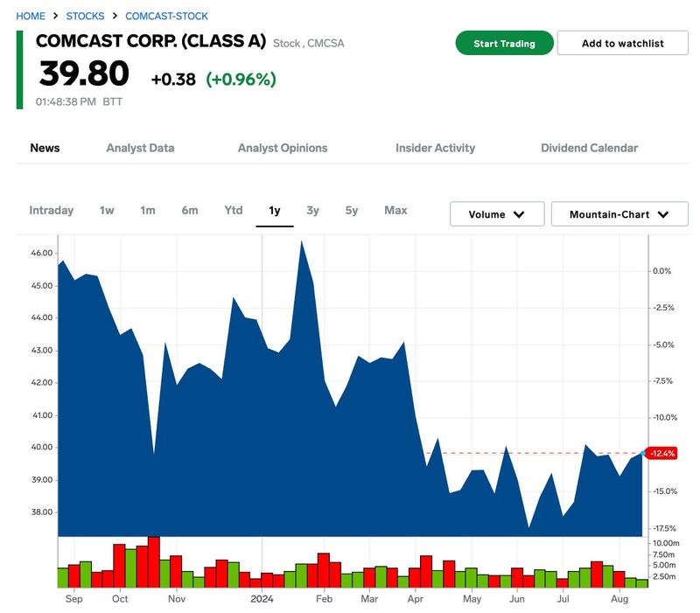
Task: Select the 5y chart range
Action: [352, 210]
